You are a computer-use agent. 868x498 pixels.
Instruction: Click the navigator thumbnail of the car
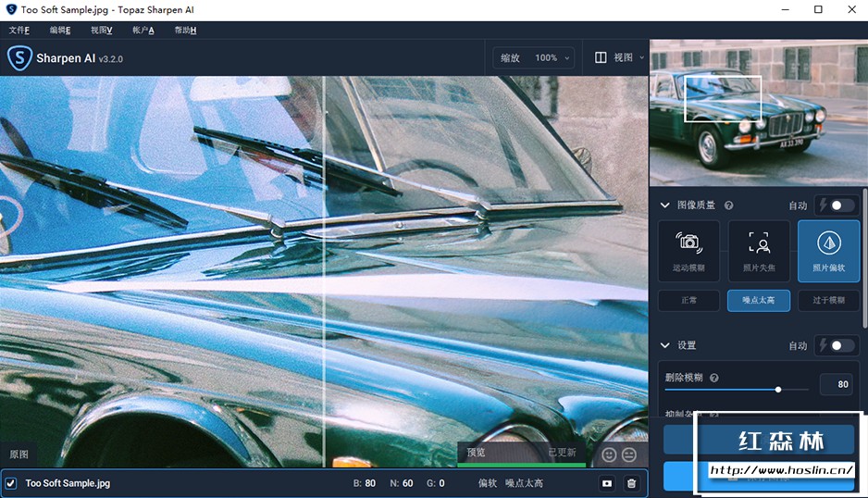coord(759,113)
